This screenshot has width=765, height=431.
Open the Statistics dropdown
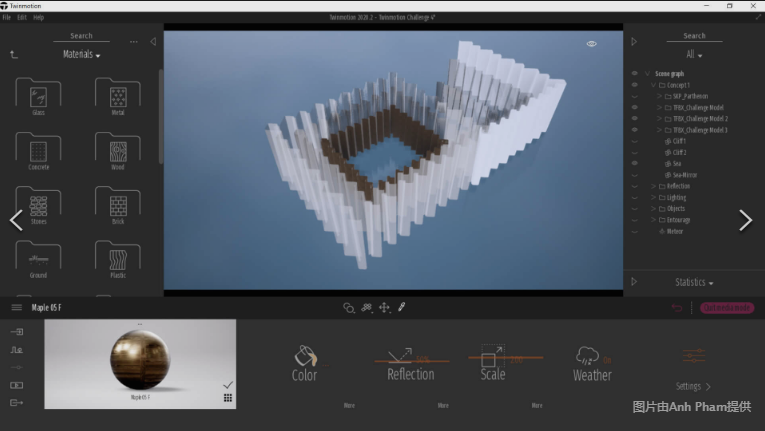click(694, 282)
